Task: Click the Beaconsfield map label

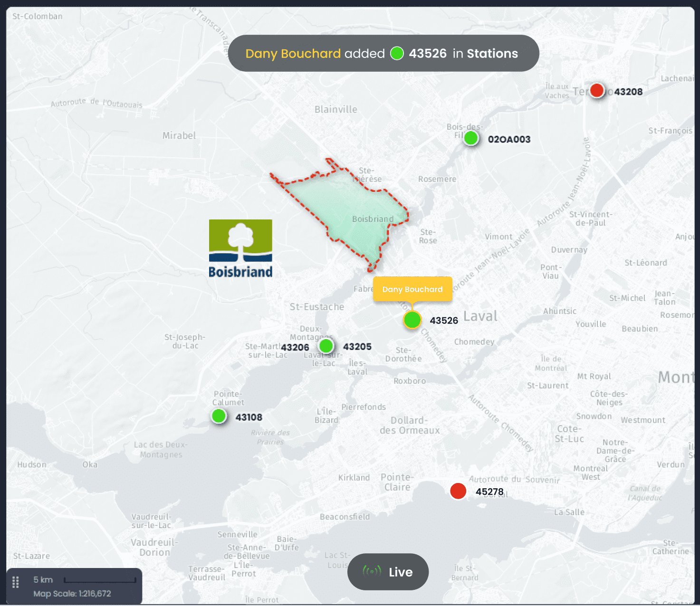Action: (x=345, y=517)
